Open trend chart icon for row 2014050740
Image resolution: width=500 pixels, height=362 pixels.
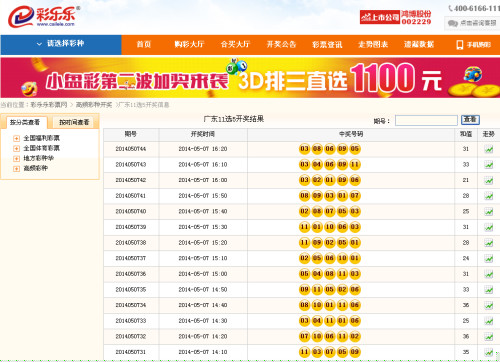point(488,212)
